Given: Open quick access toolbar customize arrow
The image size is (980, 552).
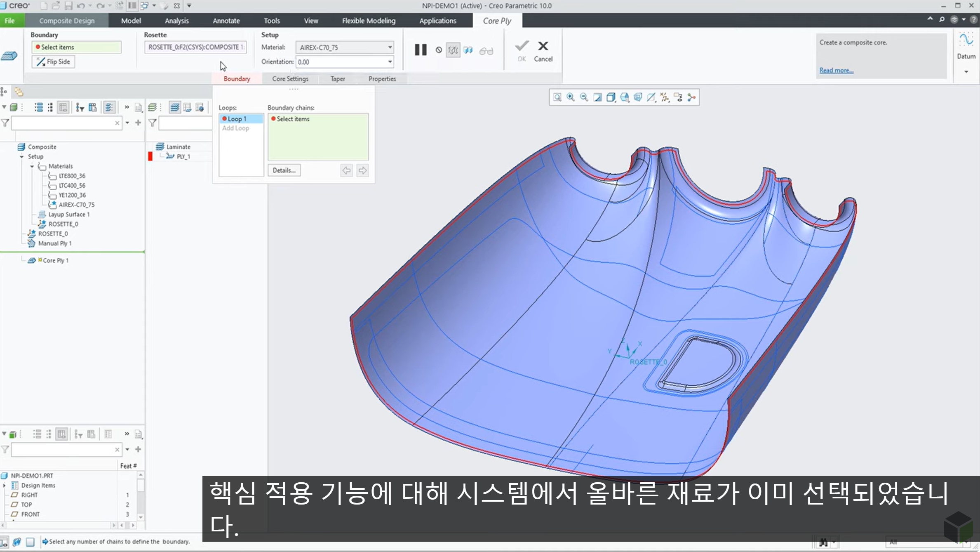Looking at the screenshot, I should tap(189, 6).
